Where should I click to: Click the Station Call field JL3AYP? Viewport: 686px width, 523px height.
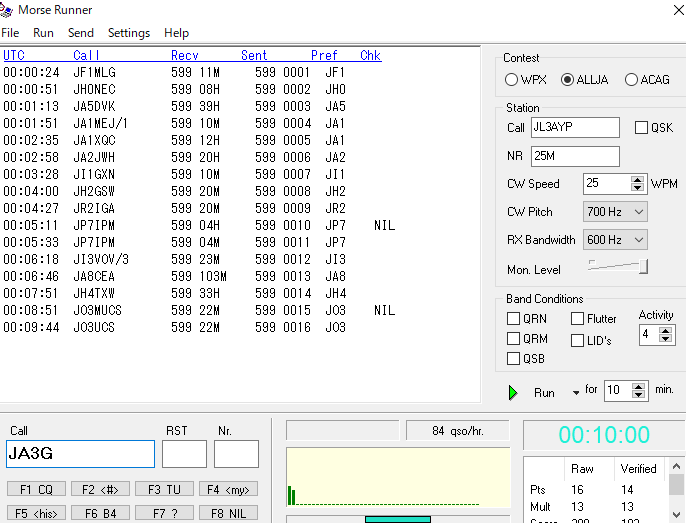click(575, 127)
